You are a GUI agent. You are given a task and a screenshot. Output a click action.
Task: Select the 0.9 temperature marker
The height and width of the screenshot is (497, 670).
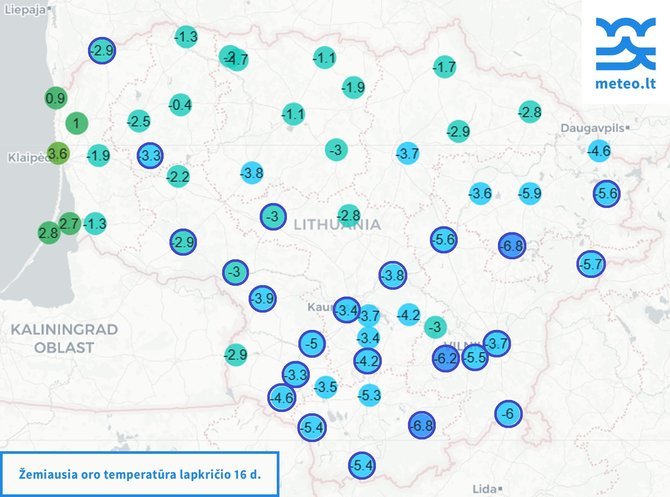point(56,98)
